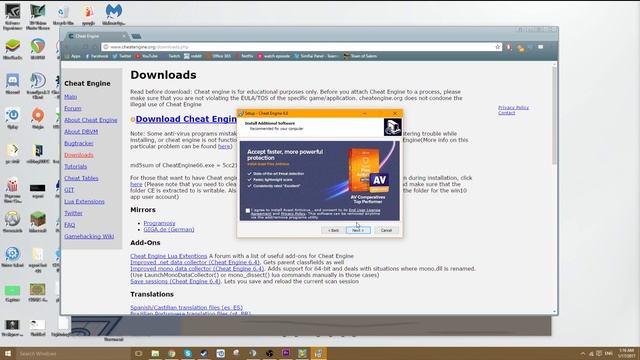This screenshot has height=360, width=640.
Task: Open the Malwarebytes desktop icon
Action: click(x=113, y=15)
